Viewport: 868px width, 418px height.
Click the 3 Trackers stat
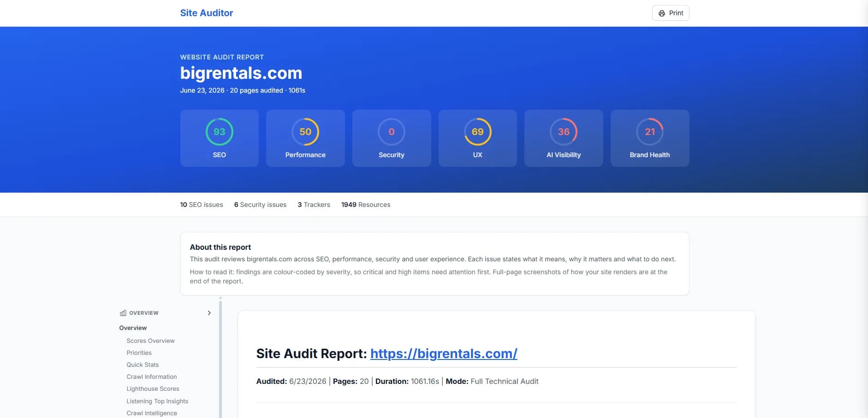pyautogui.click(x=314, y=205)
